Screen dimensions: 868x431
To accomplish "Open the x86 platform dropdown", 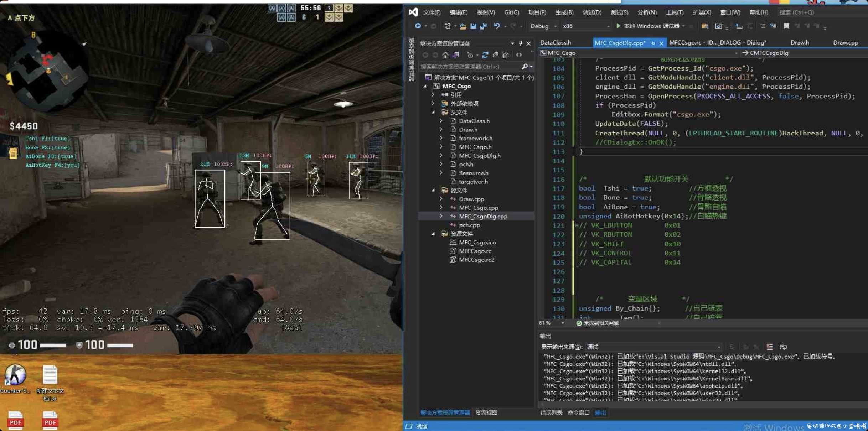I will (x=585, y=26).
